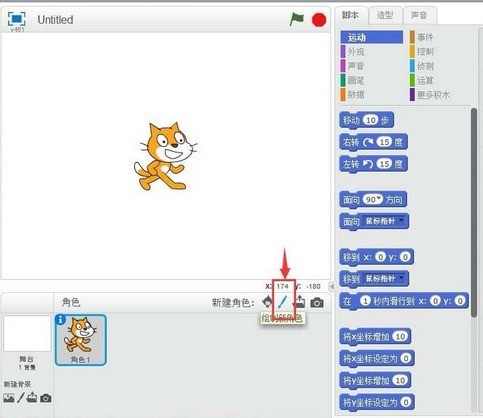
Task: Edit degrees value in 右转 block
Action: click(385, 142)
